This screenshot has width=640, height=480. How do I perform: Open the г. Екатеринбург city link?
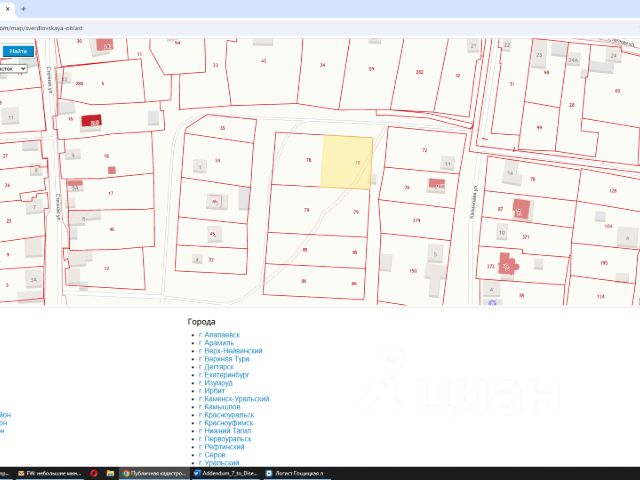[x=224, y=375]
